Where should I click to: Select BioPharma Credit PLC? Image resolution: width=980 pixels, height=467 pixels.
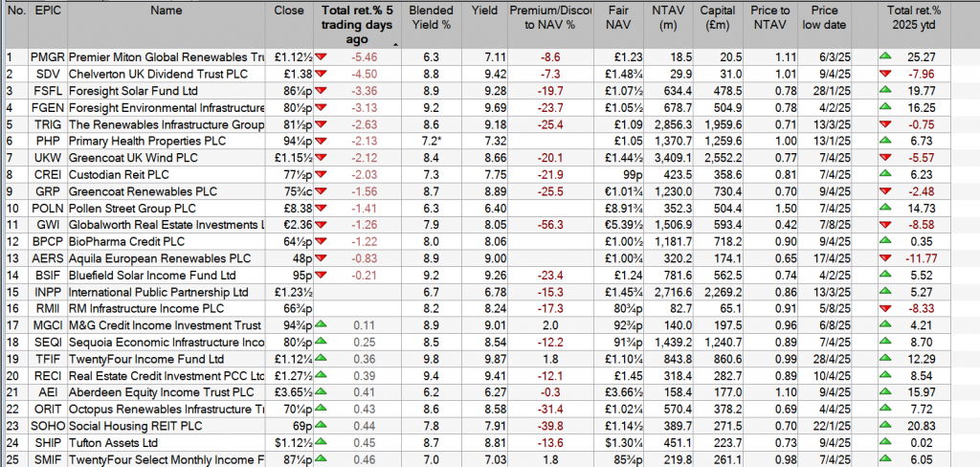click(126, 242)
